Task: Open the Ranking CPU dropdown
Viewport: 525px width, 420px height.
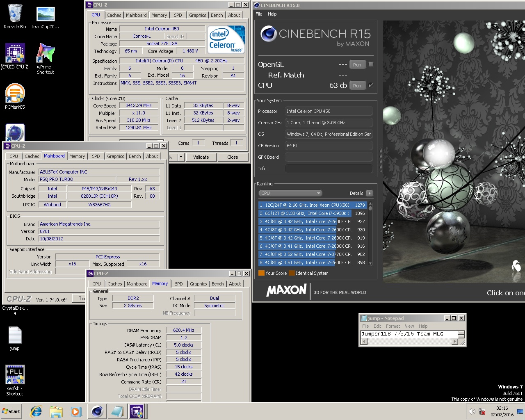Action: point(290,193)
